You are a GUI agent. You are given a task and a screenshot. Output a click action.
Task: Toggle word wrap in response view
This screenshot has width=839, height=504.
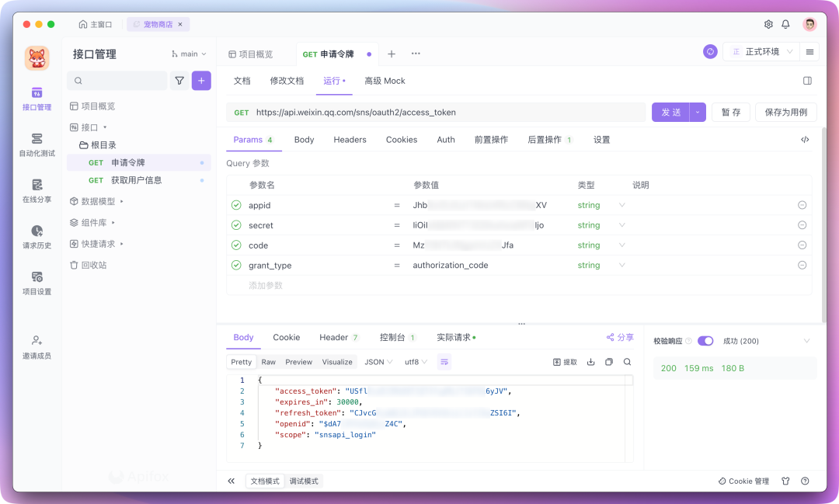coord(444,362)
